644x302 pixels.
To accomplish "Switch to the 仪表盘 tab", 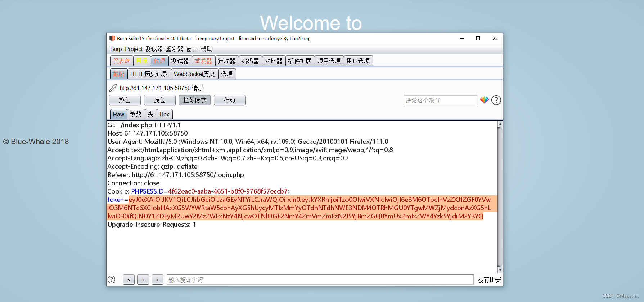I will coord(122,61).
